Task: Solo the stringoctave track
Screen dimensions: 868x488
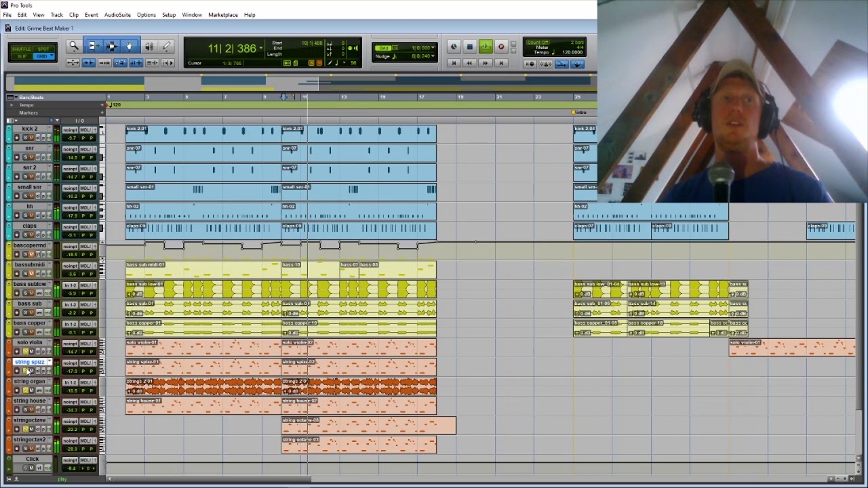Action: [25, 429]
